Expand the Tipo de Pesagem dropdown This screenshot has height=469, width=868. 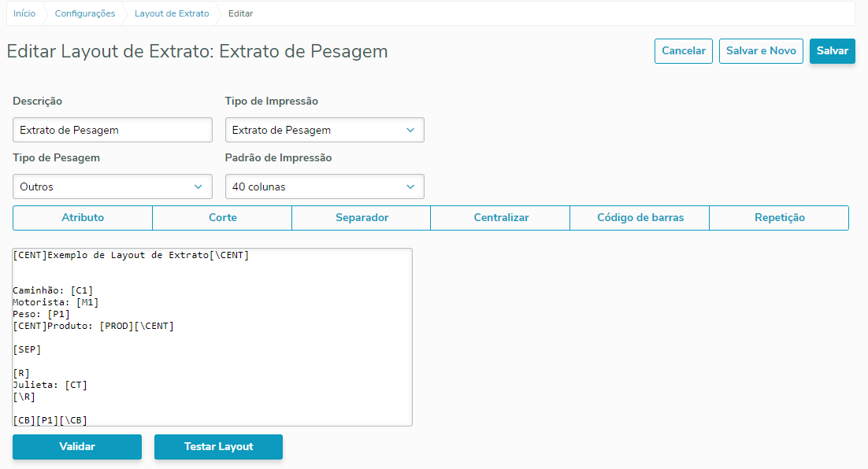point(113,186)
